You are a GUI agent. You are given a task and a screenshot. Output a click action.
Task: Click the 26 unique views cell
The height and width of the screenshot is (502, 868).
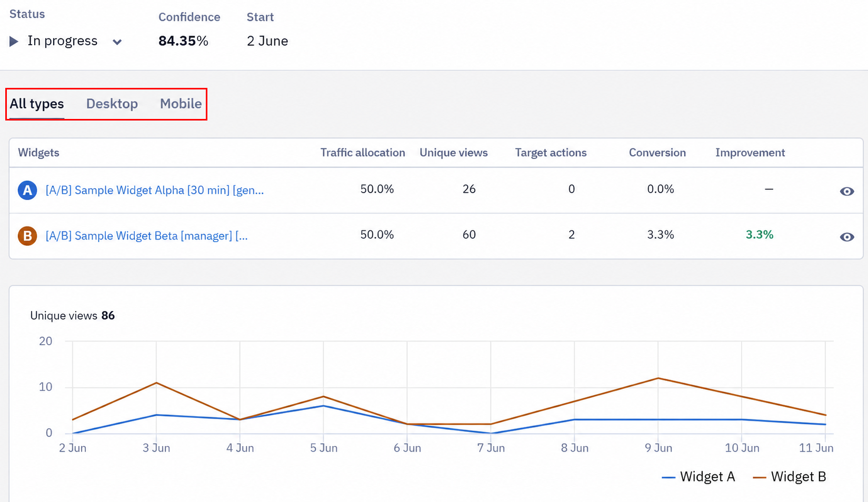[x=469, y=189]
